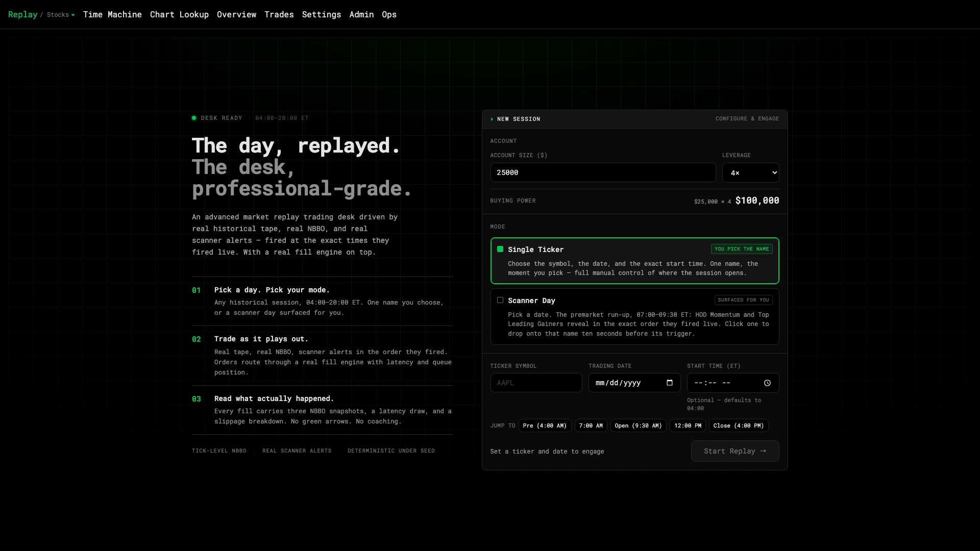Jump to Pre (4:00 AM)
The height and width of the screenshot is (551, 980).
[x=545, y=425]
